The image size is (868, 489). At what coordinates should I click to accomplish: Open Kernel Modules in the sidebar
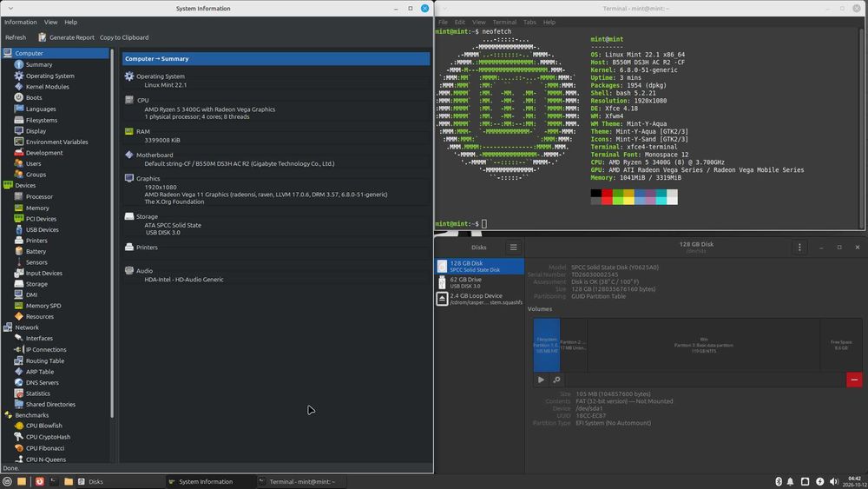click(47, 87)
